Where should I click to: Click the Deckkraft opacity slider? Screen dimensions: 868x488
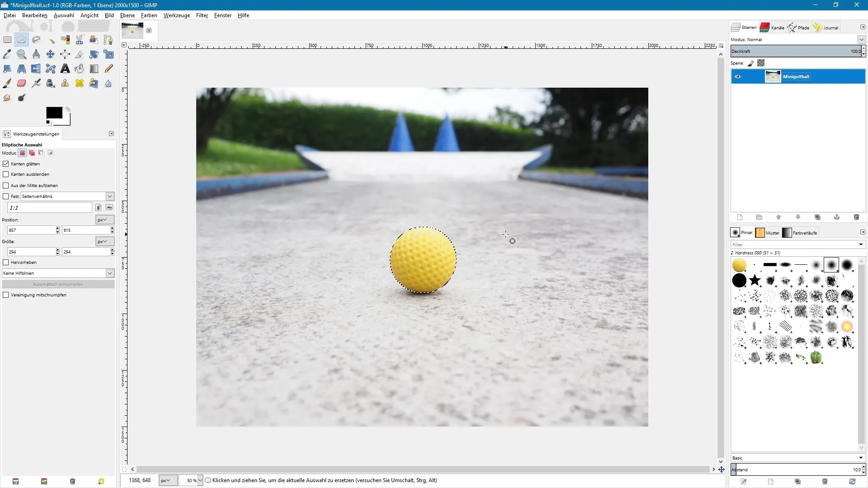(796, 51)
